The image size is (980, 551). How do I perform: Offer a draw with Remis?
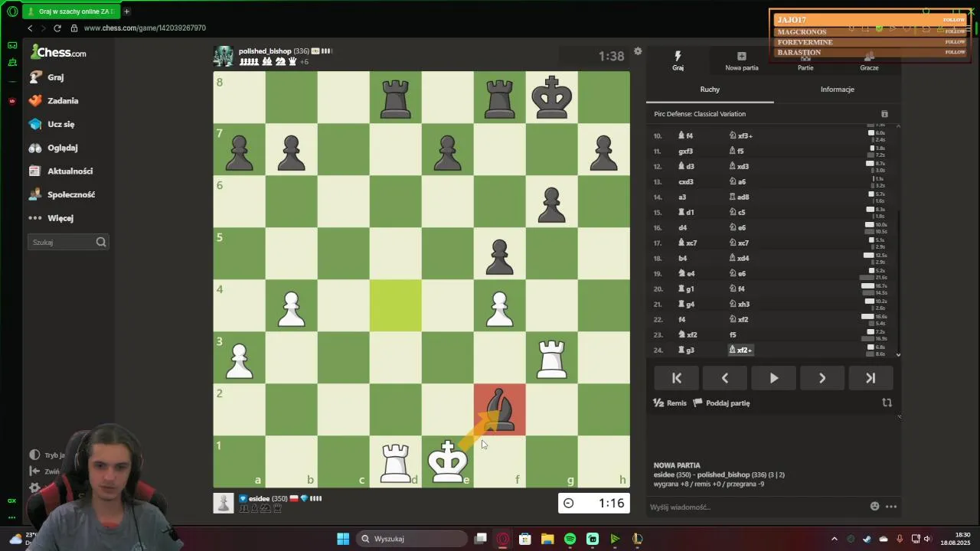point(670,403)
